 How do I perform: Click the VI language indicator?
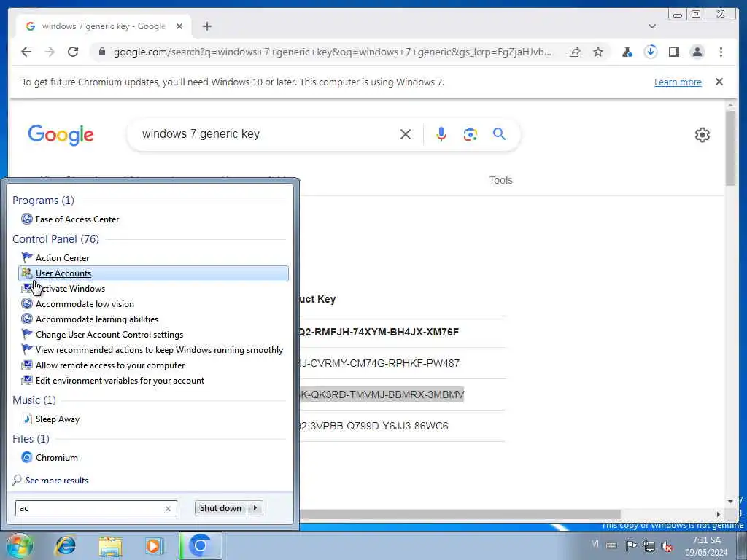tap(595, 544)
